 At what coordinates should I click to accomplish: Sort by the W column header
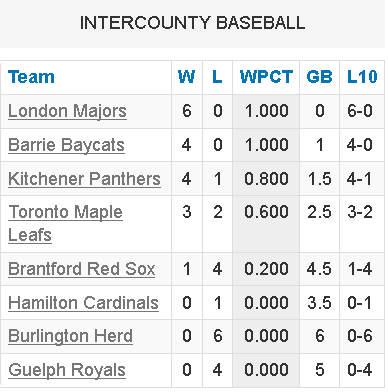(x=187, y=77)
